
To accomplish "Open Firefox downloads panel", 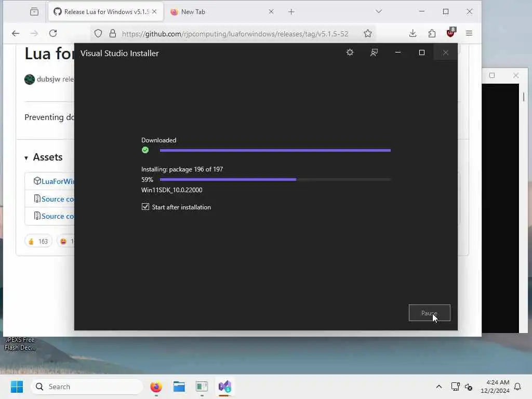I will click(413, 33).
